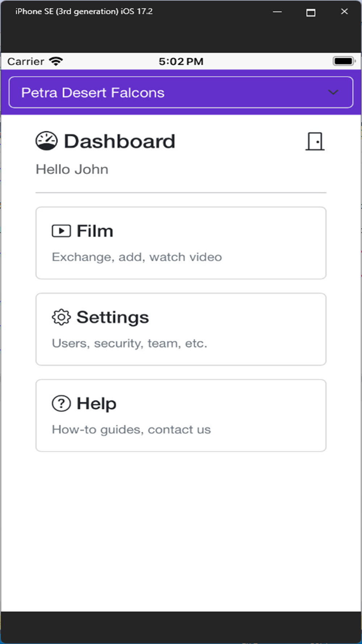362x644 pixels.
Task: Open the Settings card title
Action: click(x=113, y=317)
